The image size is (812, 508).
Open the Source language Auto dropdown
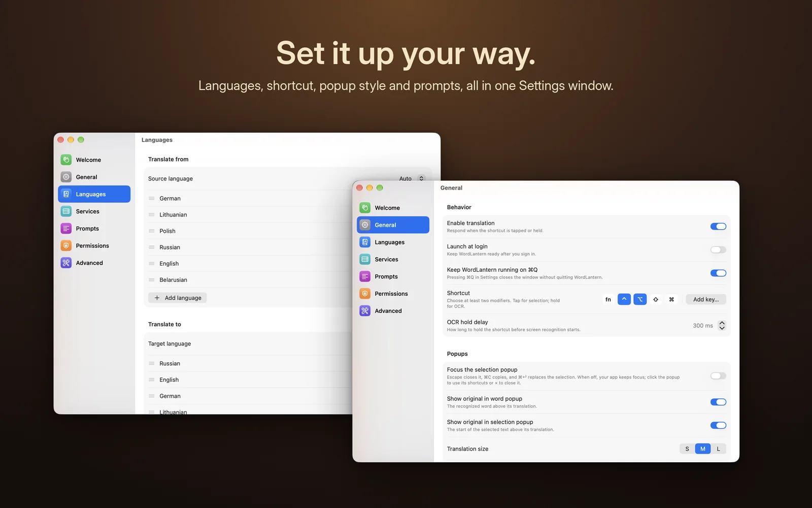(x=412, y=179)
